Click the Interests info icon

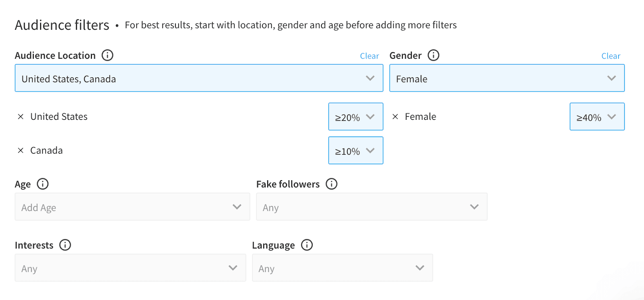point(65,245)
